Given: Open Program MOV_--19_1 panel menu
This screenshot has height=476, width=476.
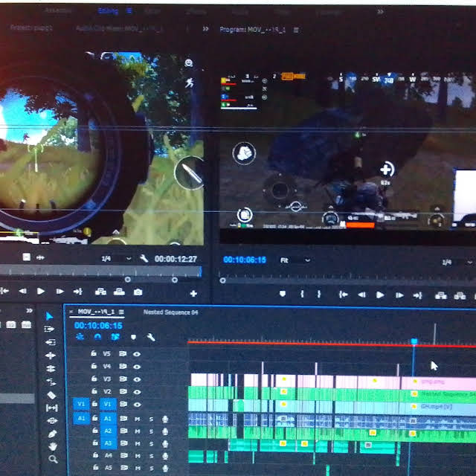Looking at the screenshot, I should 296,30.
